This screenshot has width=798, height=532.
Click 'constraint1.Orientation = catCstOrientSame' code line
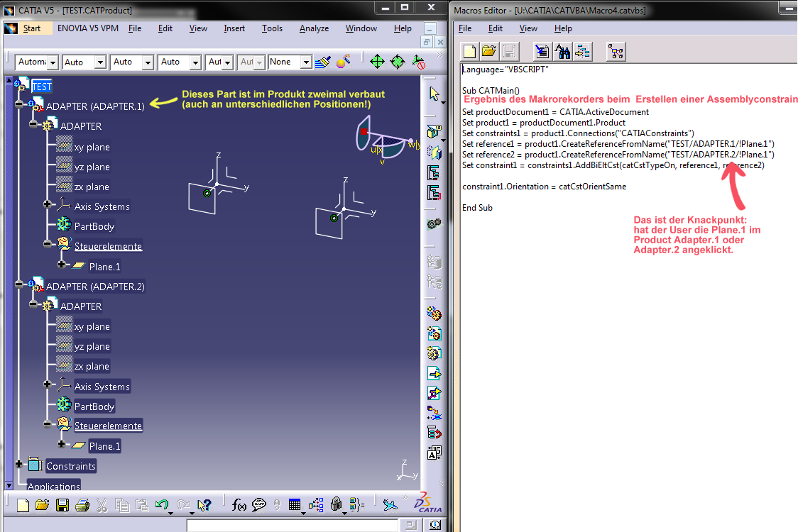click(544, 187)
